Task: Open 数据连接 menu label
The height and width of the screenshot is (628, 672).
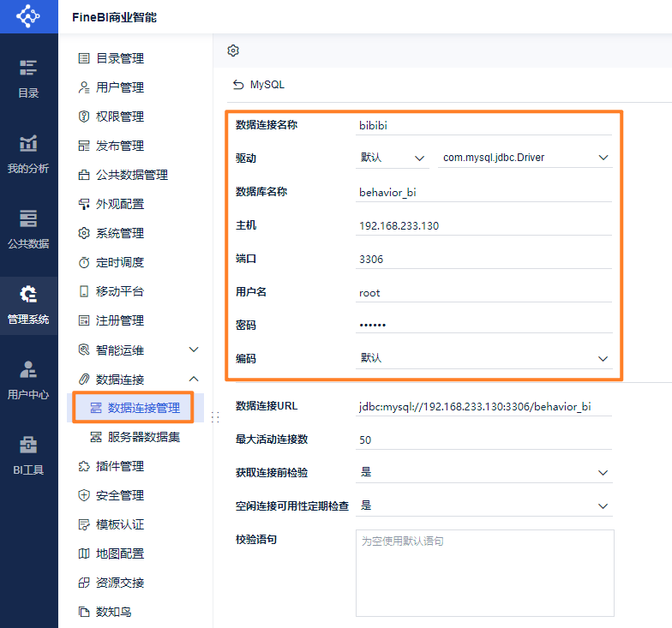Action: (x=120, y=379)
